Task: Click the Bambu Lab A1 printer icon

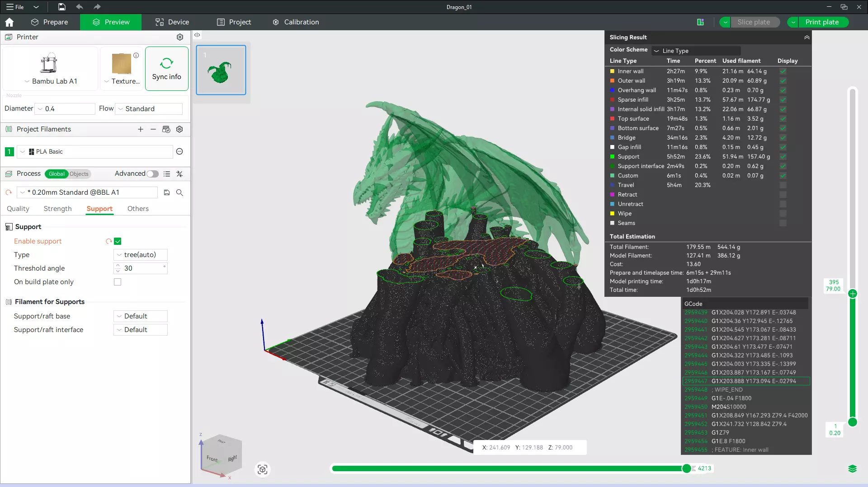Action: (x=48, y=63)
